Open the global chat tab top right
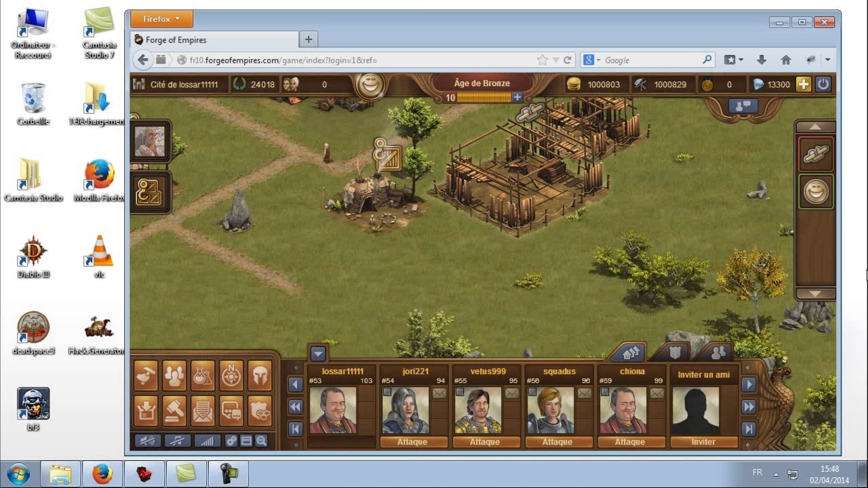868x488 pixels. point(743,106)
